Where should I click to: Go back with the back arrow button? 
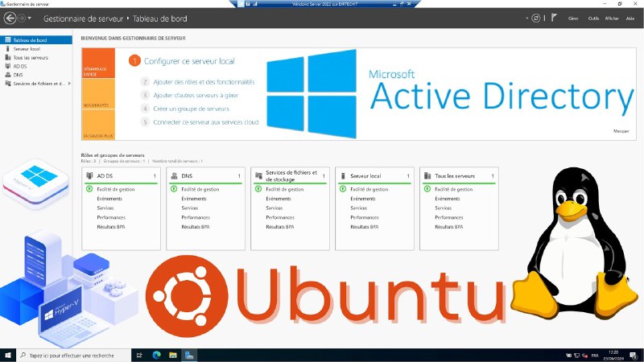[x=10, y=18]
